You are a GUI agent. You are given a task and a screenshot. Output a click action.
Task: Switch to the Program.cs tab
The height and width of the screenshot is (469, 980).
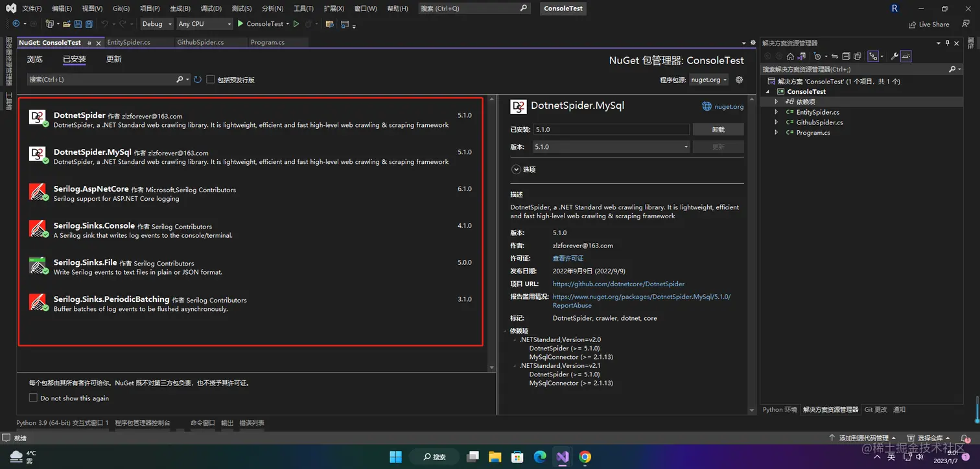[268, 42]
